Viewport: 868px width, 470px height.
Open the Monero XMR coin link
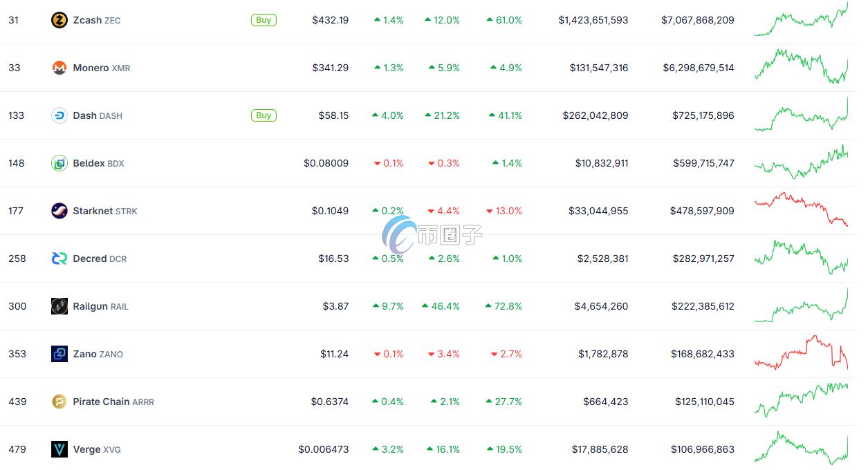[x=101, y=68]
